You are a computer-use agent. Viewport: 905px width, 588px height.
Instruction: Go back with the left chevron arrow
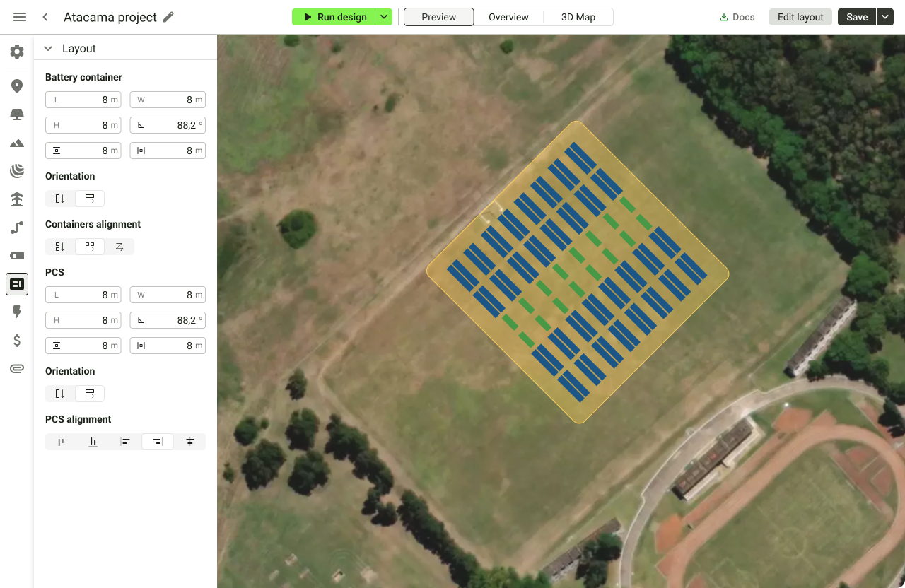[45, 17]
